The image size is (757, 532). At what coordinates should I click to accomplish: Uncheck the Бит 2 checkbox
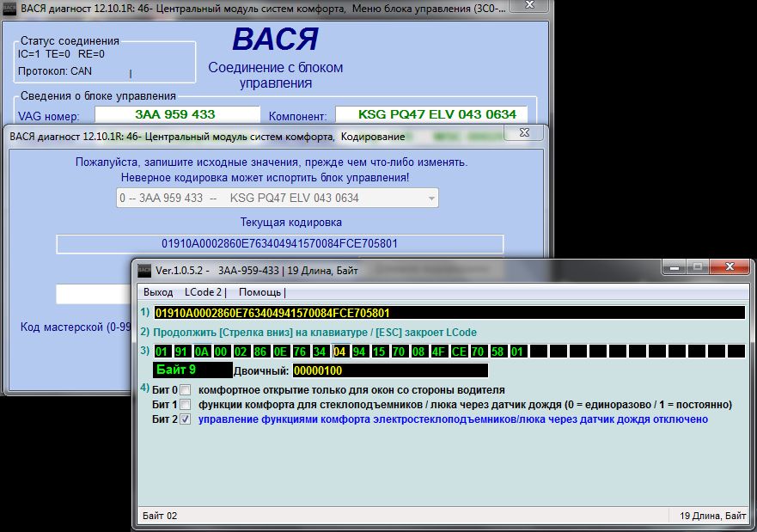(x=186, y=419)
